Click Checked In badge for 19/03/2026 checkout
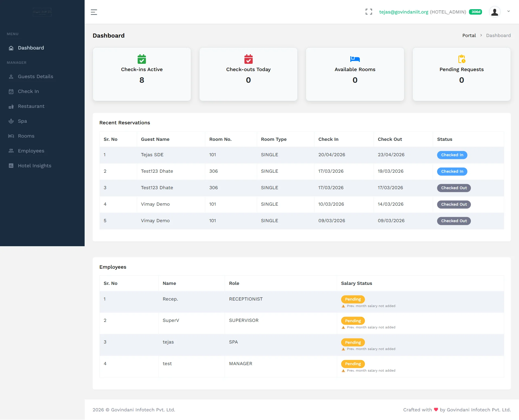519x420 pixels. click(452, 171)
